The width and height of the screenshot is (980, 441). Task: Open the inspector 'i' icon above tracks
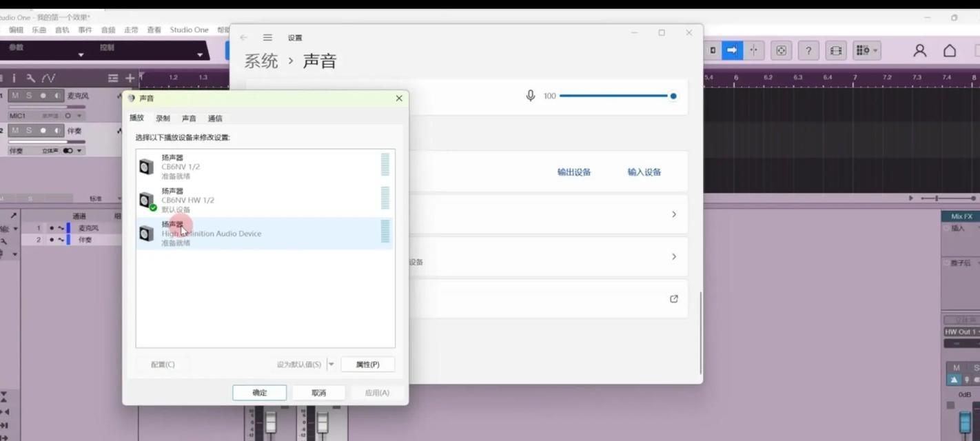point(14,78)
